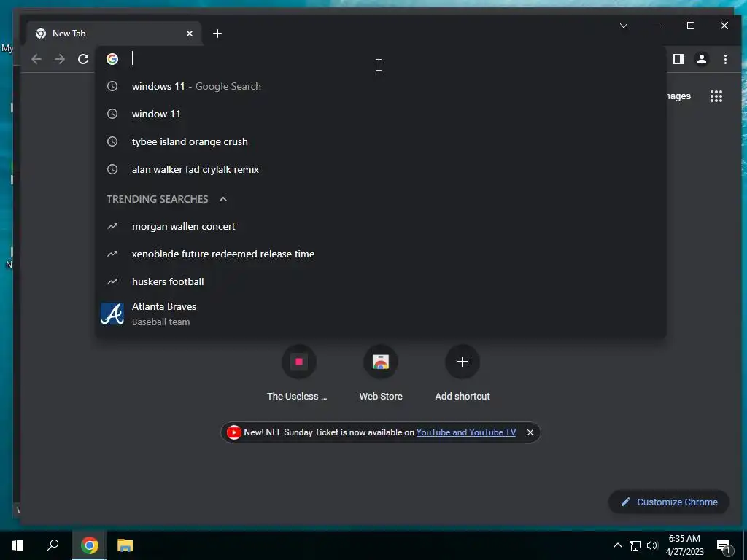
Task: Open the notification center icon
Action: 724,545
